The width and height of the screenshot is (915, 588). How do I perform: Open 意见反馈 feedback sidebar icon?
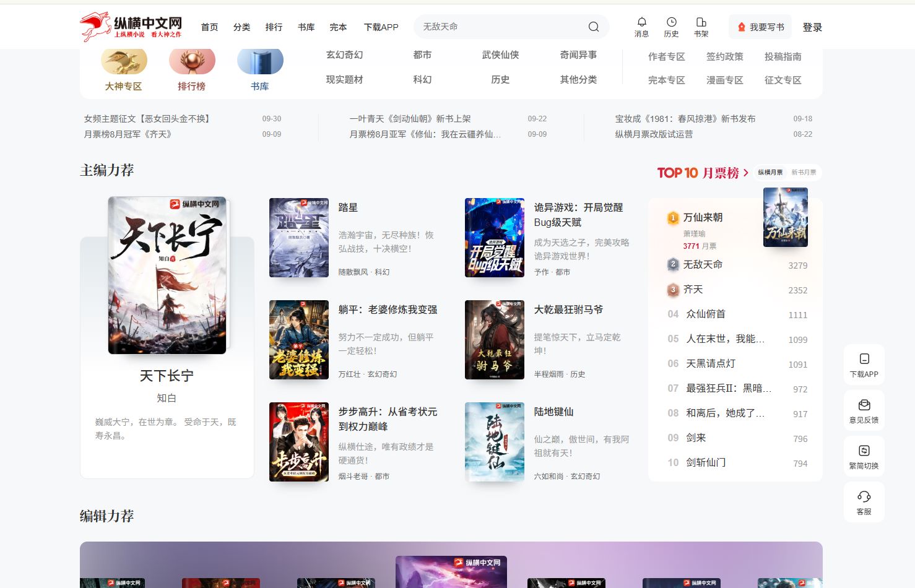[864, 405]
